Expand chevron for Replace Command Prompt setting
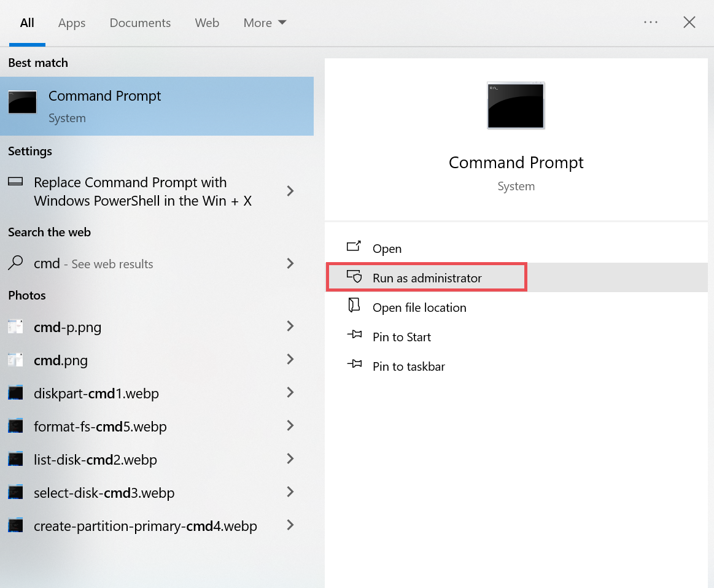The height and width of the screenshot is (588, 714). (x=290, y=191)
